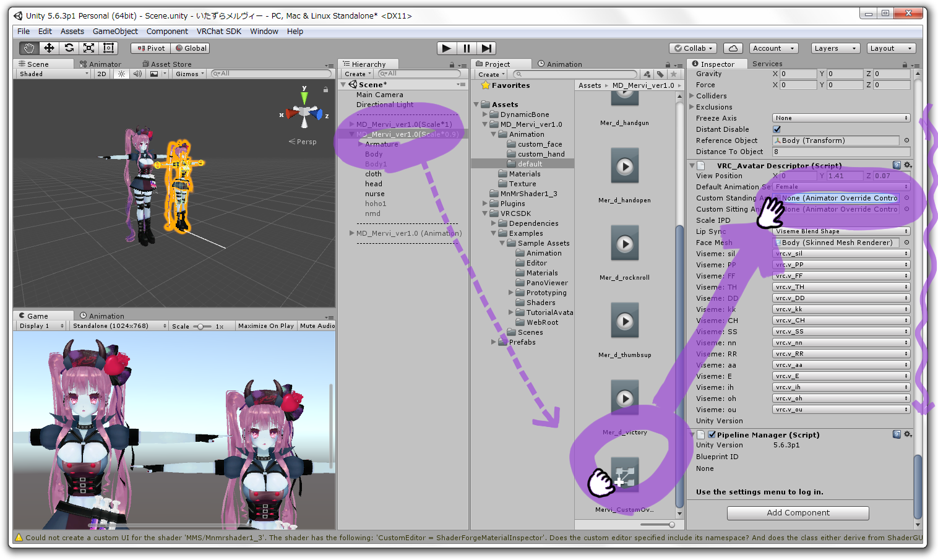Click Create button in Hierarchy
This screenshot has height=560, width=938.
[x=358, y=74]
